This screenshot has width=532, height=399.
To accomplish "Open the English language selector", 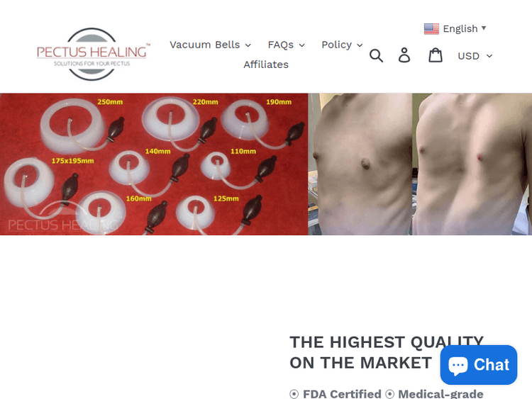I will point(455,29).
